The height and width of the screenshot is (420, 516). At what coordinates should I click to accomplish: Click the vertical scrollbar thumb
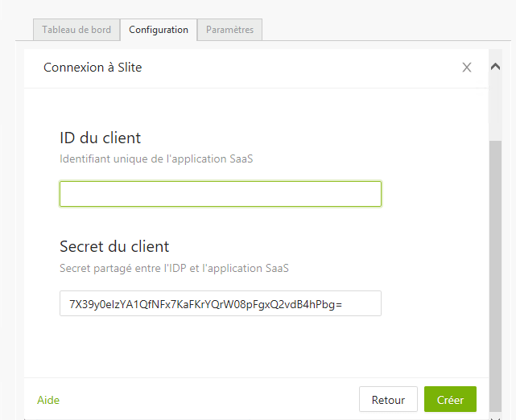pos(495,276)
